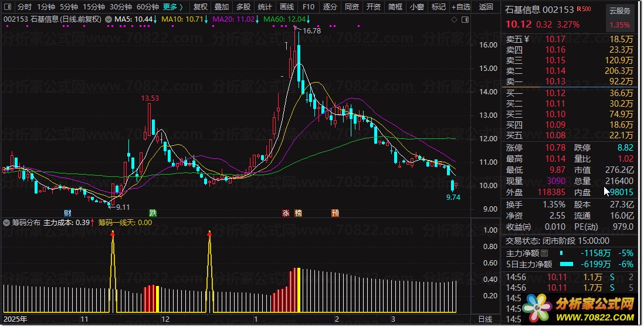Switch to the 分时 intraday tab
644x327 pixels.
(24, 7)
